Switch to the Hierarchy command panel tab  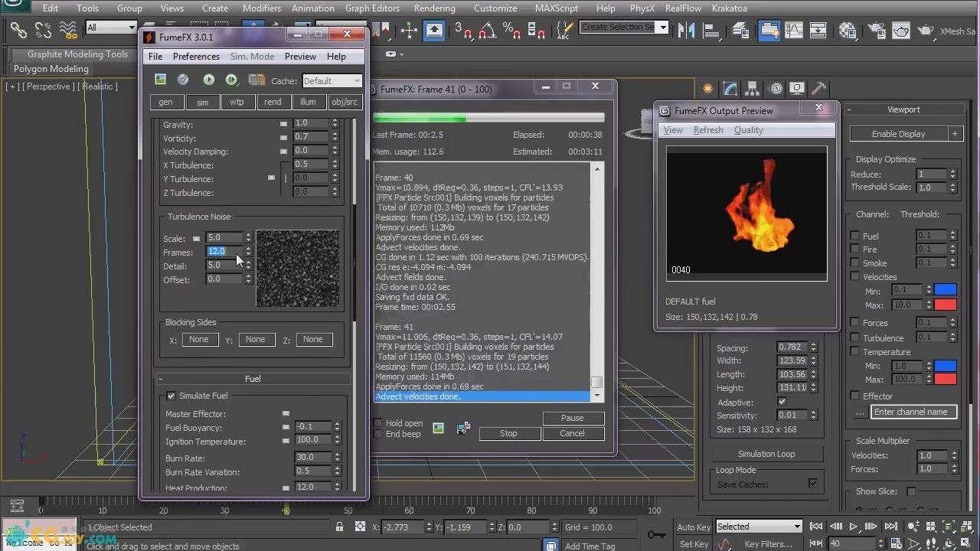(x=753, y=88)
